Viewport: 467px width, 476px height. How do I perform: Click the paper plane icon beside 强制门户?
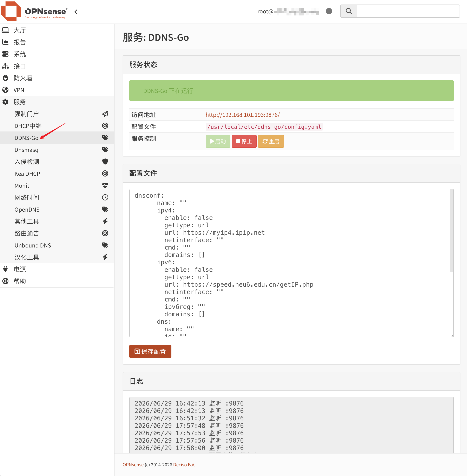(x=105, y=114)
